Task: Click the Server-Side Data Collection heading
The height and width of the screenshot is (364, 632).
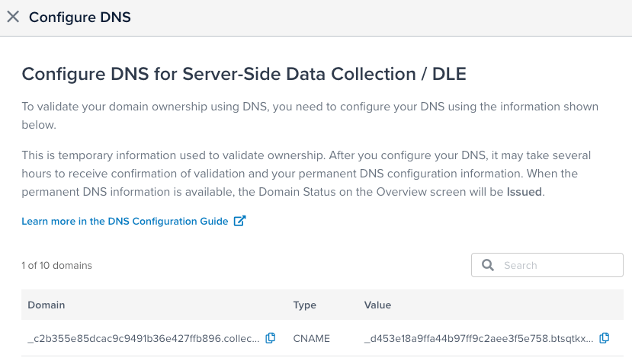Action: [243, 73]
